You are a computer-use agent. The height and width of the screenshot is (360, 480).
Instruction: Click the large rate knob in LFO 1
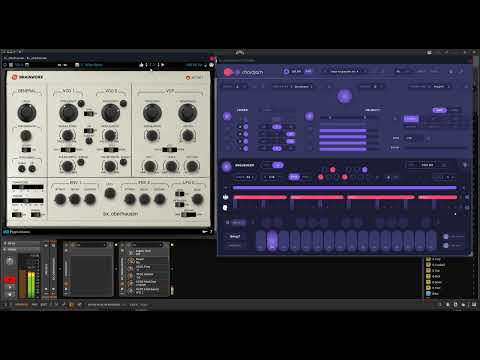[x=197, y=199]
